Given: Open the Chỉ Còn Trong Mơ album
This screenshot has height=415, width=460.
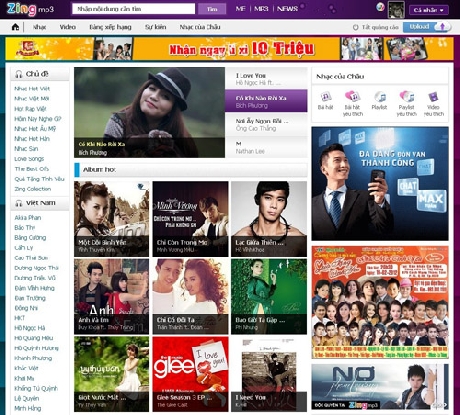Looking at the screenshot, I should coord(191,219).
